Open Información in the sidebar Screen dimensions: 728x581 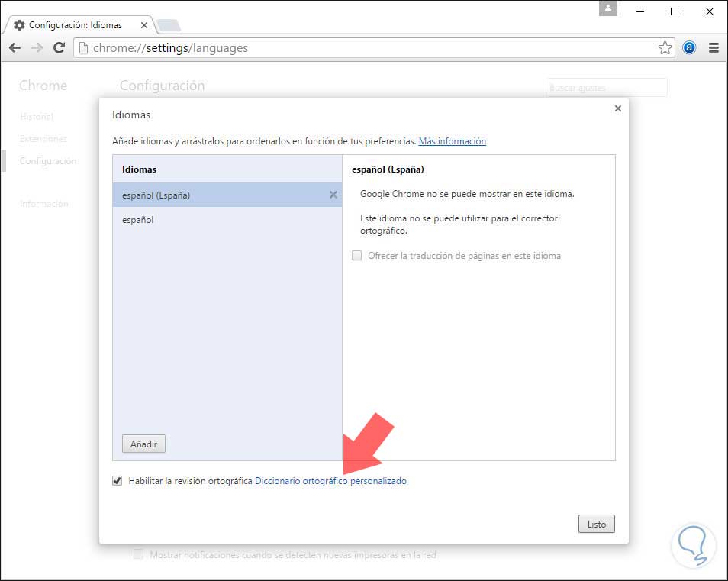tap(44, 204)
